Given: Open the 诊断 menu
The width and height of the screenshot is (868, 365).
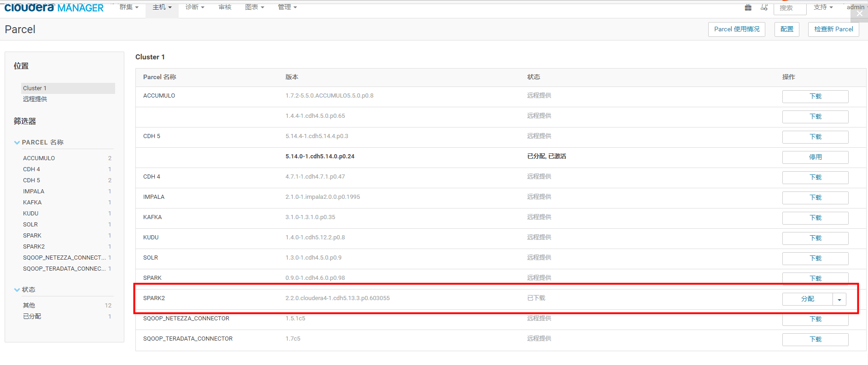Looking at the screenshot, I should (195, 7).
